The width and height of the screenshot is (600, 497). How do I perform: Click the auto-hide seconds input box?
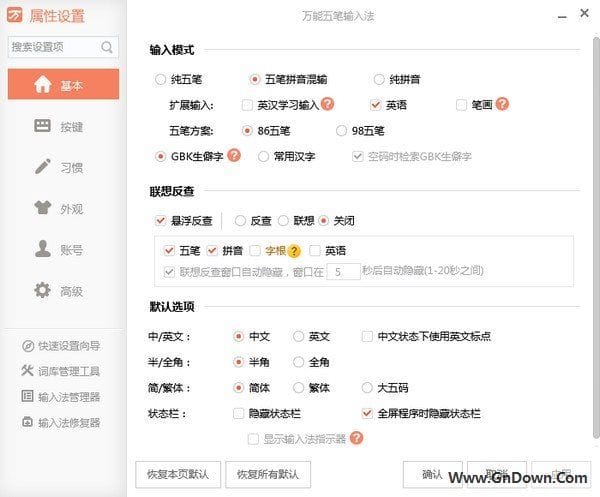[343, 272]
